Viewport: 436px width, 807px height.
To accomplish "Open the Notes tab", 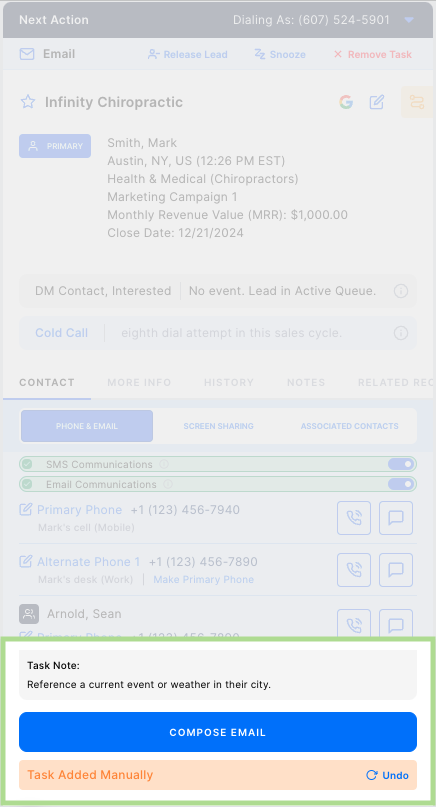I will (x=306, y=382).
